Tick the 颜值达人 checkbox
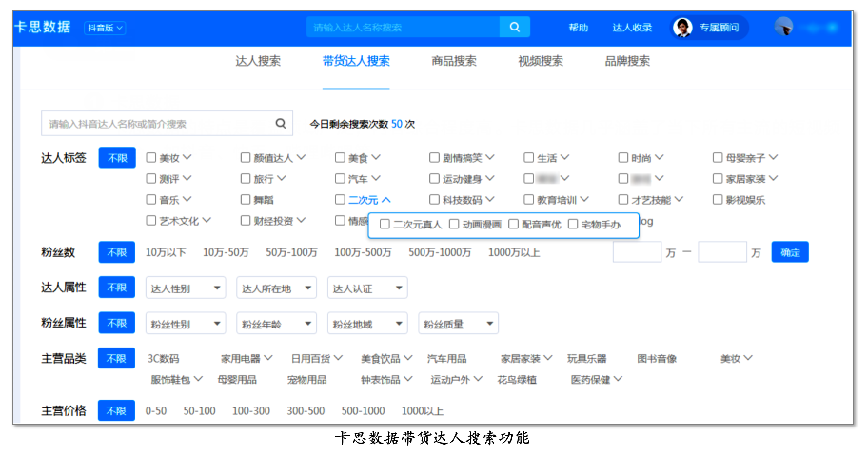 [245, 158]
